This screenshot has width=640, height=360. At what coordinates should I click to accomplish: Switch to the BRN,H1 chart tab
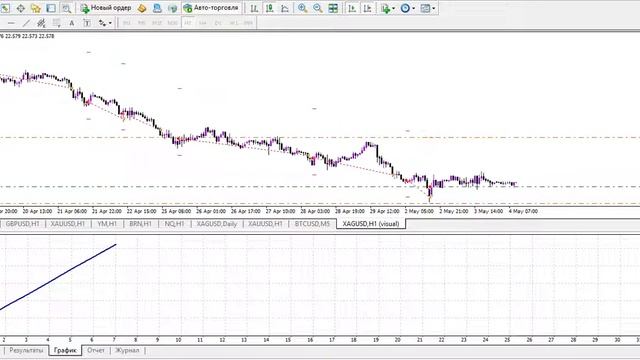pyautogui.click(x=140, y=224)
